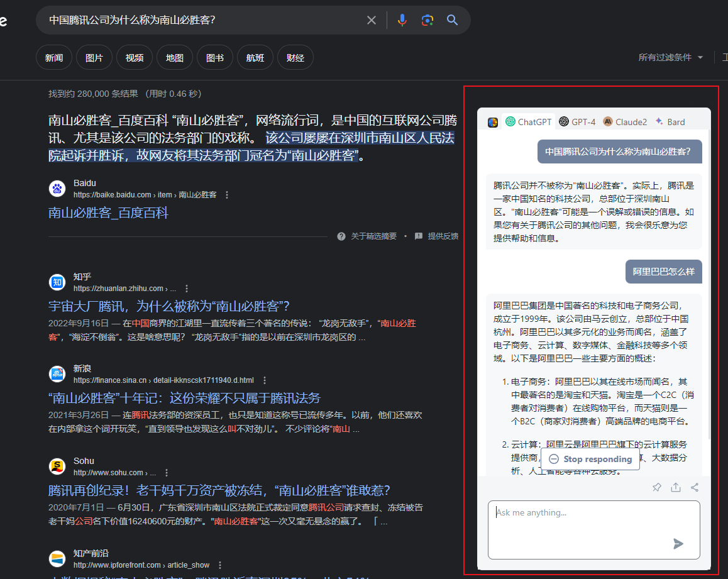Submit search with the magnifier icon

click(x=452, y=20)
